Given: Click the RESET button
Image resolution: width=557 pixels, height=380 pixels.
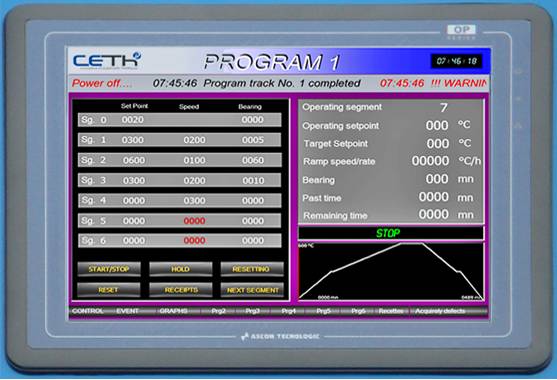Looking at the screenshot, I should coord(109,290).
